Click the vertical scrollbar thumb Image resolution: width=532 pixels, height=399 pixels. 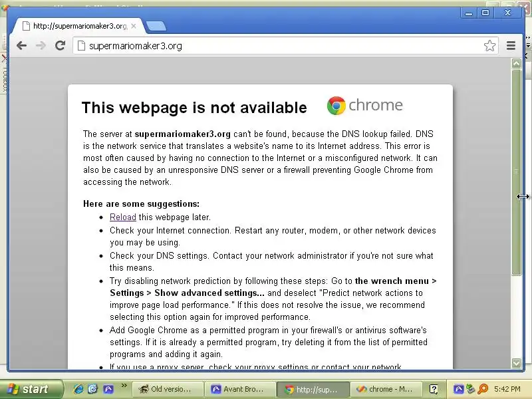point(517,172)
